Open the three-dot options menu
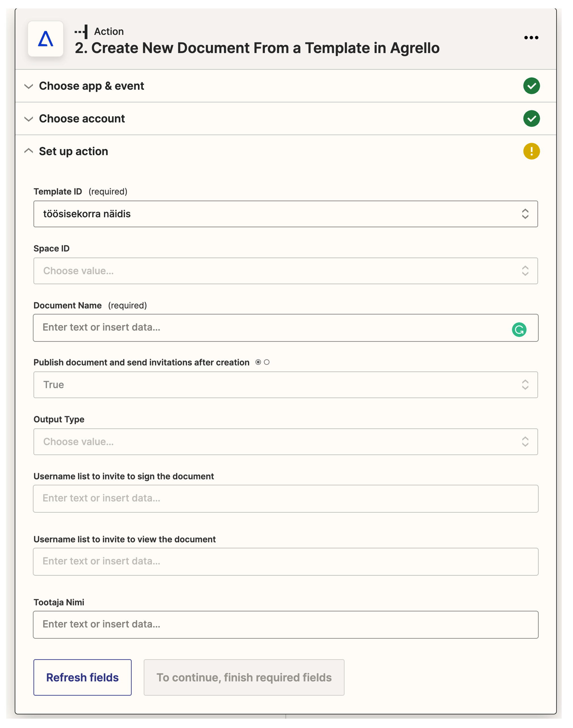Screen dimensions: 573x728 coord(532,38)
